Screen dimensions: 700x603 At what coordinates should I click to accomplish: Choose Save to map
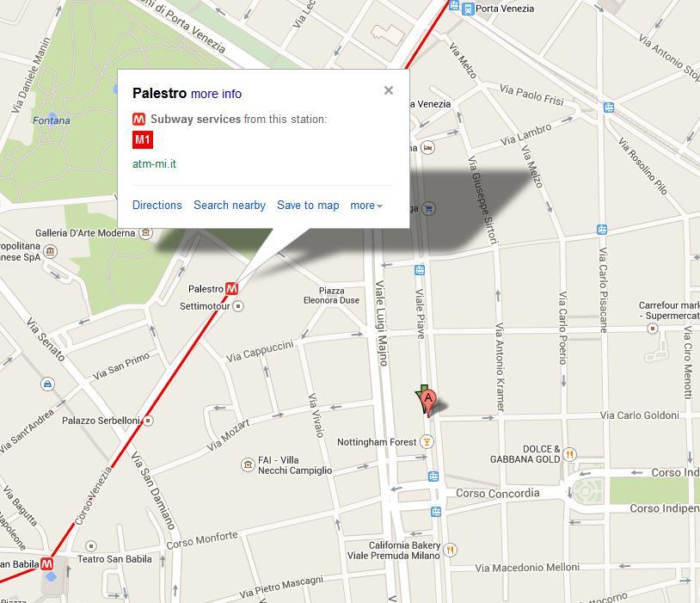(x=308, y=205)
